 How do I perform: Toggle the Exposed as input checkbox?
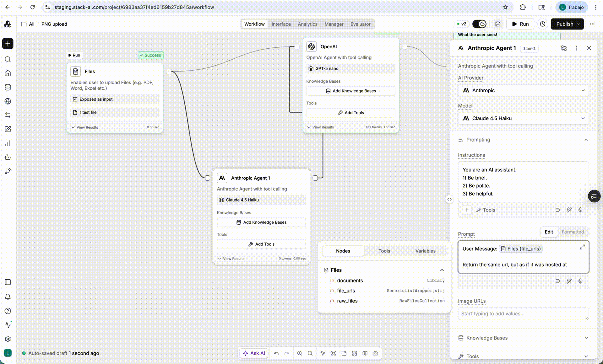click(x=75, y=99)
